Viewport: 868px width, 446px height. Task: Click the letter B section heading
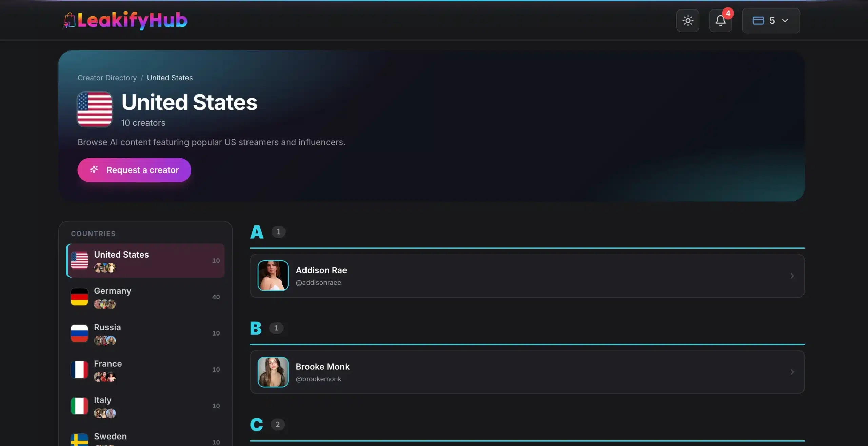pos(256,328)
